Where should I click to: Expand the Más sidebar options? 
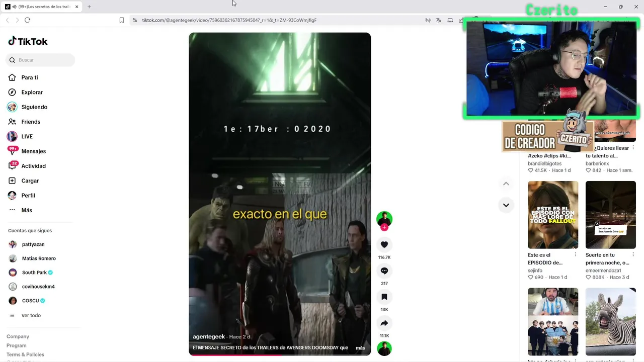tap(26, 210)
